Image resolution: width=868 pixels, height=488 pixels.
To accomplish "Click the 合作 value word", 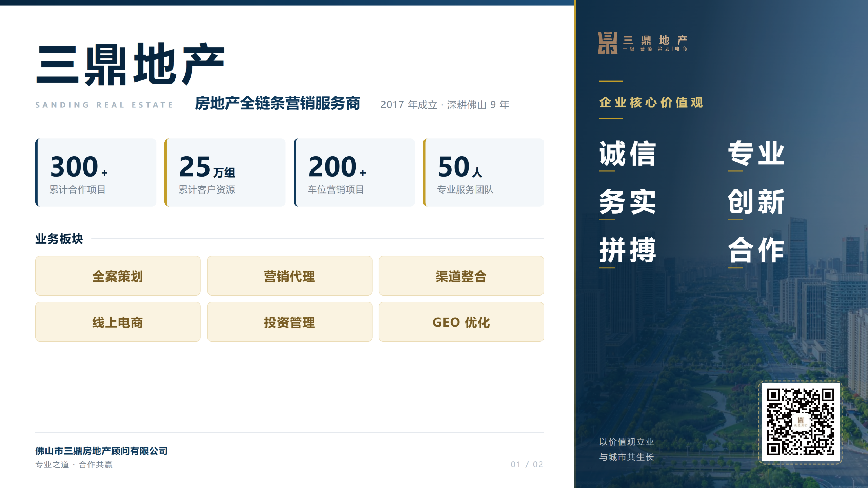I will [x=756, y=250].
